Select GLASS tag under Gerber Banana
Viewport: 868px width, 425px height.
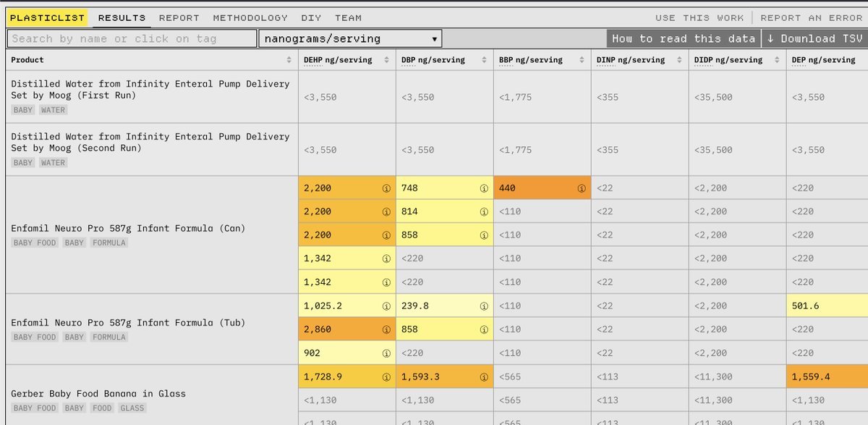[132, 408]
